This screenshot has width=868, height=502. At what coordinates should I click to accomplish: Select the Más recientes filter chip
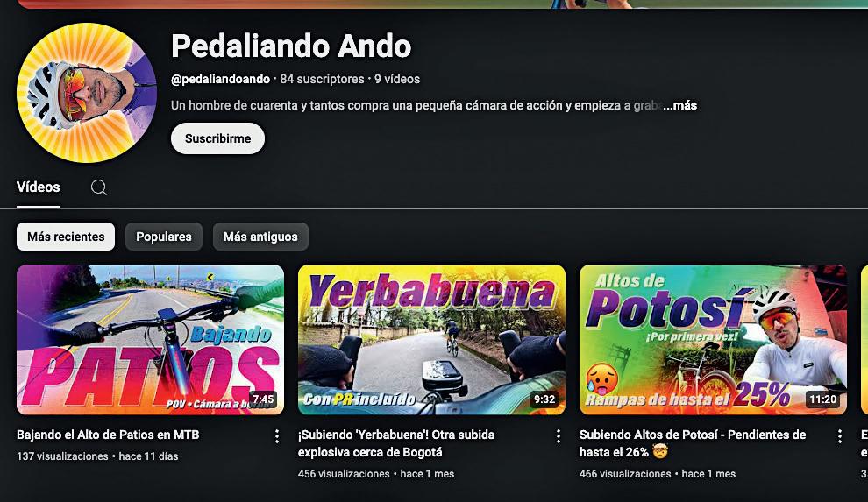click(x=66, y=237)
